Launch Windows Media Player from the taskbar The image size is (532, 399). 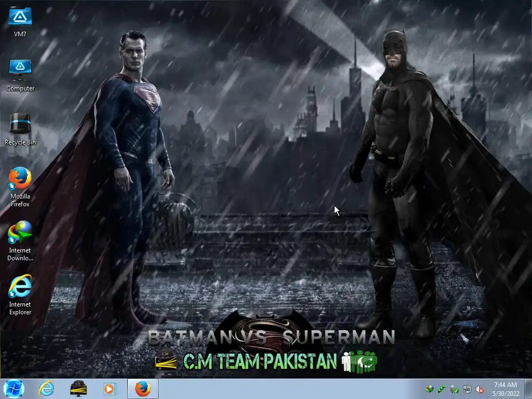(x=110, y=389)
